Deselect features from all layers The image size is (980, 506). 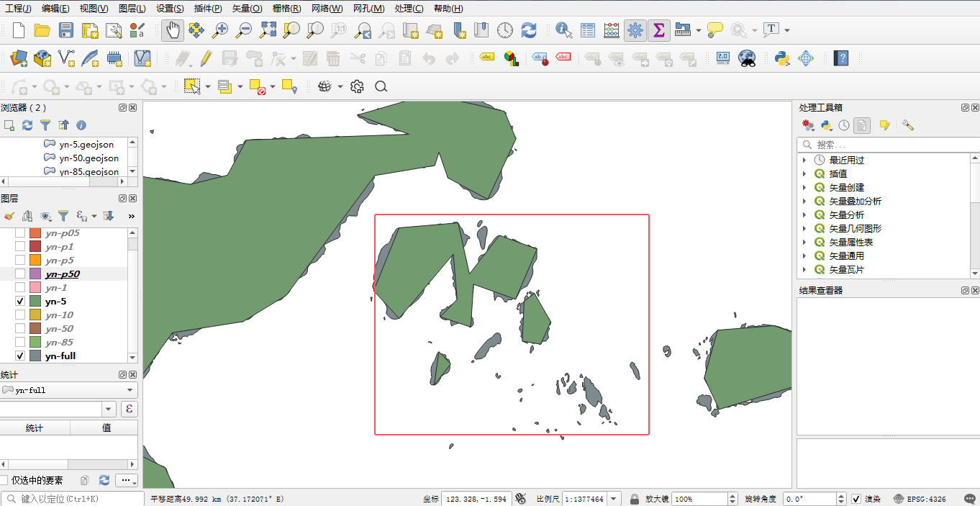[x=258, y=86]
